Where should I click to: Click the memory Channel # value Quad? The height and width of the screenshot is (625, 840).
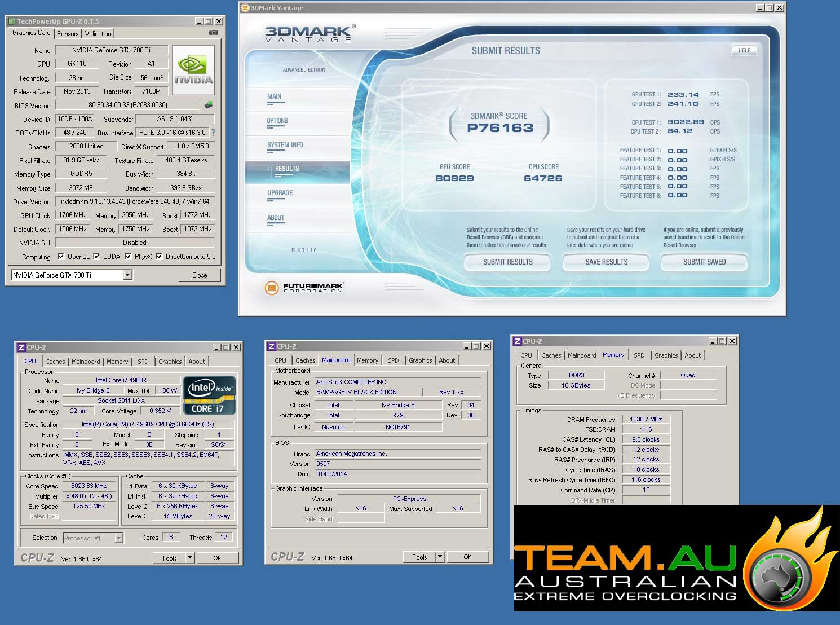pos(688,375)
